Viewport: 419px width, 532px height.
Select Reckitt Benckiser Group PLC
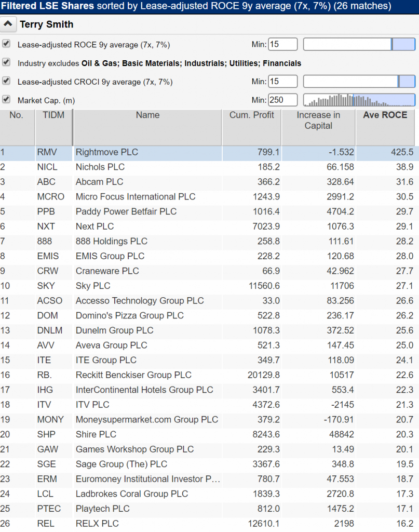pyautogui.click(x=210, y=375)
